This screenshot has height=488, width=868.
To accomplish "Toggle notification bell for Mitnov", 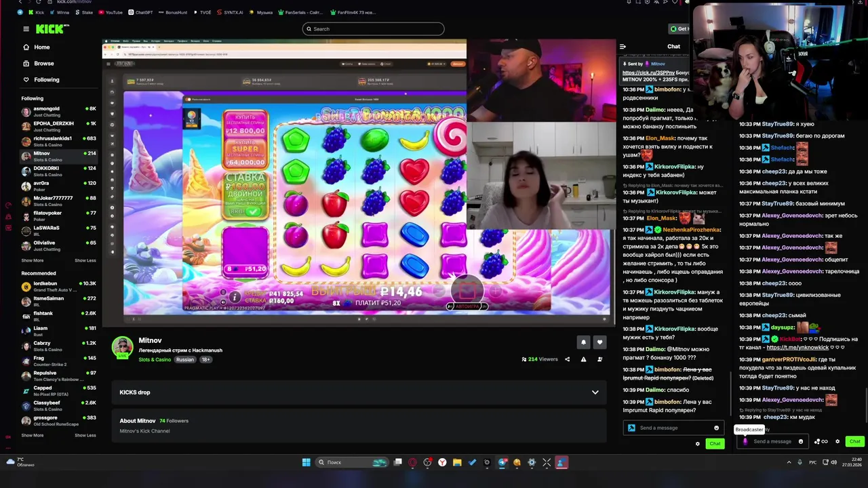I will (583, 342).
